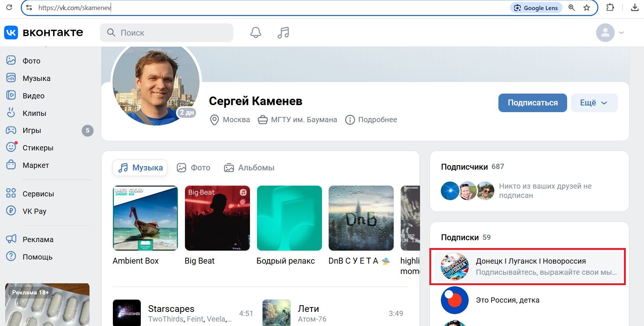The height and width of the screenshot is (326, 644).
Task: Click the Big Beat playlist title
Action: [x=199, y=261]
